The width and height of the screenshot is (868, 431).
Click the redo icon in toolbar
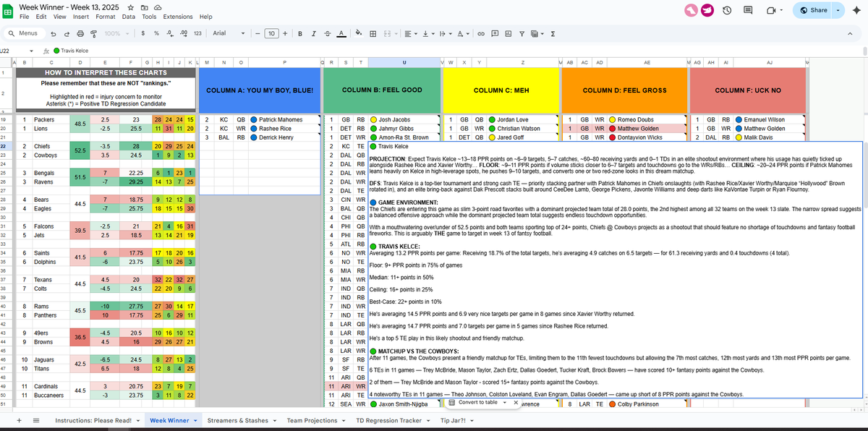click(67, 33)
